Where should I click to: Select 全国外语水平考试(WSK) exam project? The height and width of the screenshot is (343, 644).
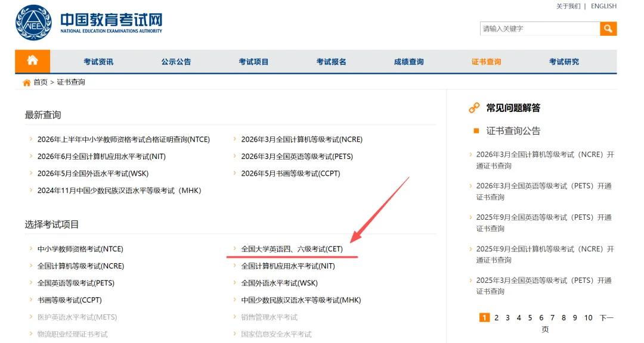(x=279, y=283)
